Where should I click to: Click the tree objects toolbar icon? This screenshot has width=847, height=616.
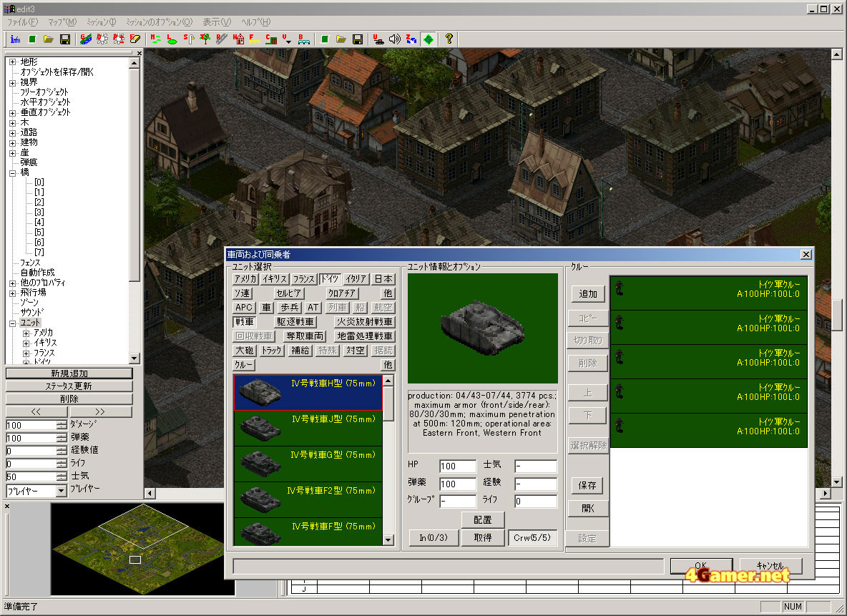(205, 39)
